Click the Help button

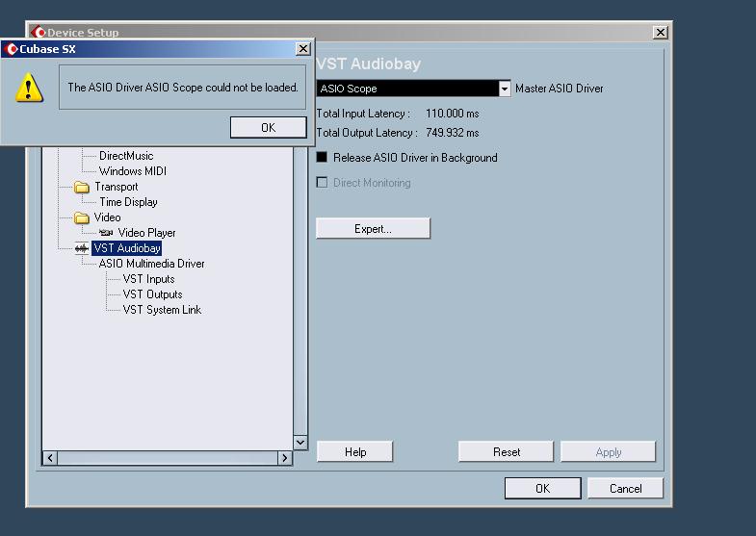[354, 451]
